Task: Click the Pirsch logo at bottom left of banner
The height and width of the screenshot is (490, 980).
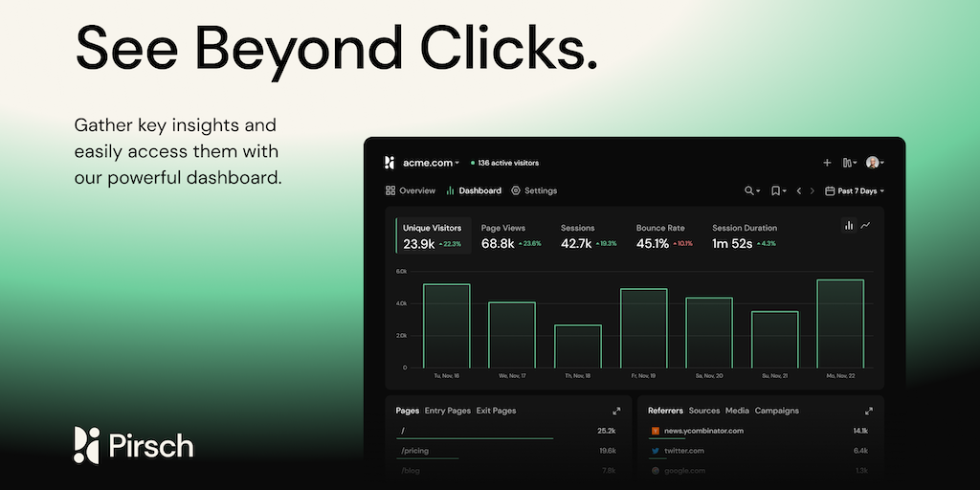Action: point(133,446)
